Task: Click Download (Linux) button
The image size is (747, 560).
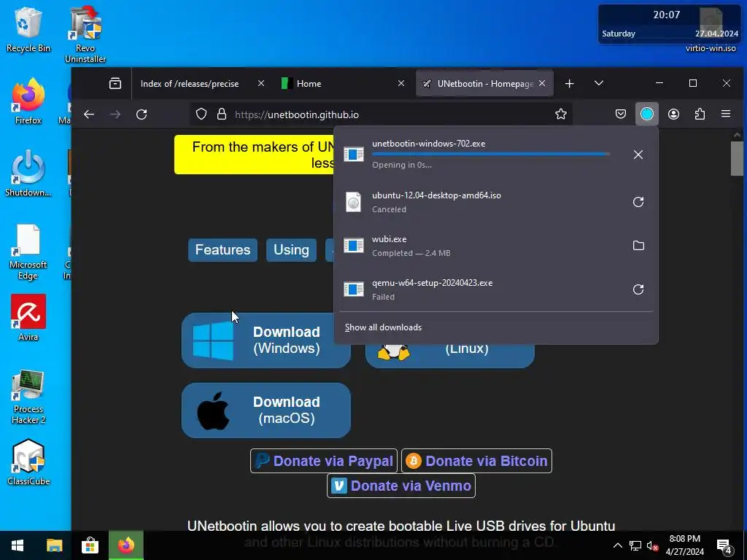Action: coord(449,356)
